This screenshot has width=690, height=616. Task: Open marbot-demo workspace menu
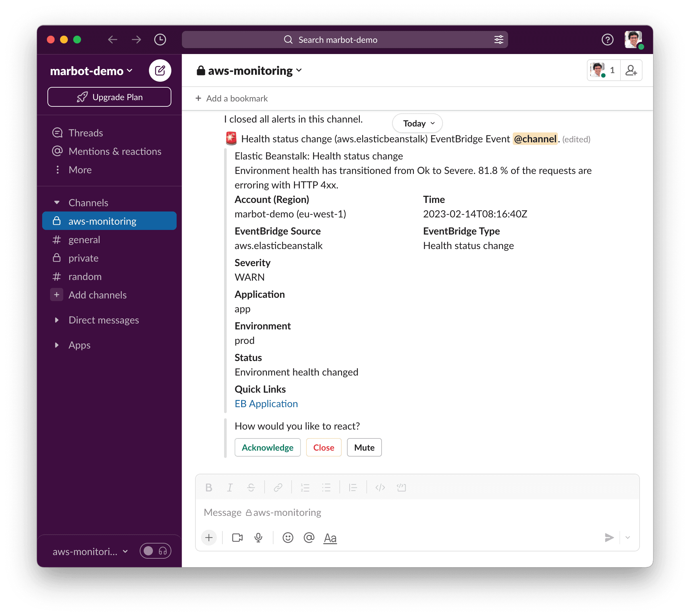[91, 71]
